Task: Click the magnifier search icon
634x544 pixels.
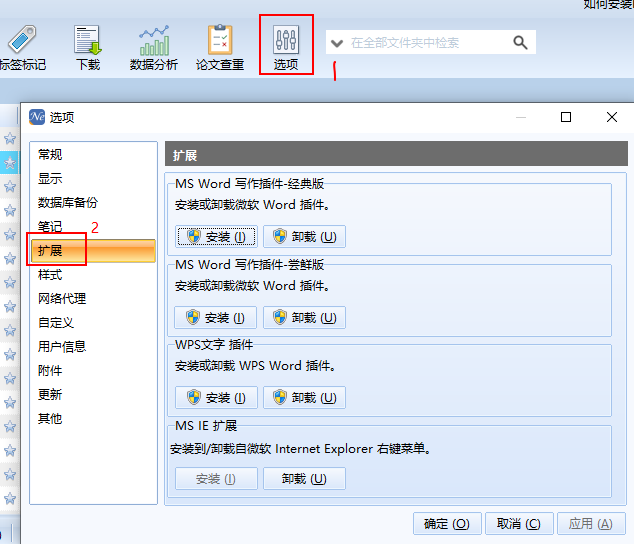Action: [x=520, y=42]
